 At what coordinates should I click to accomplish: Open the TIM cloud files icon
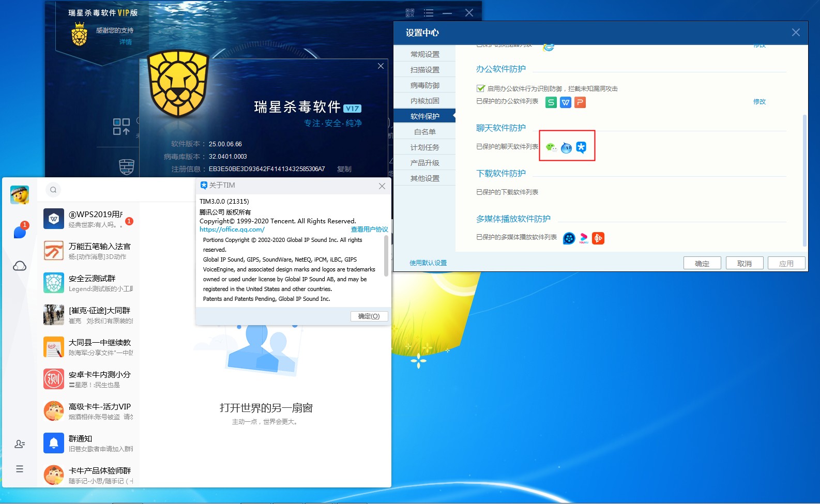pos(20,266)
